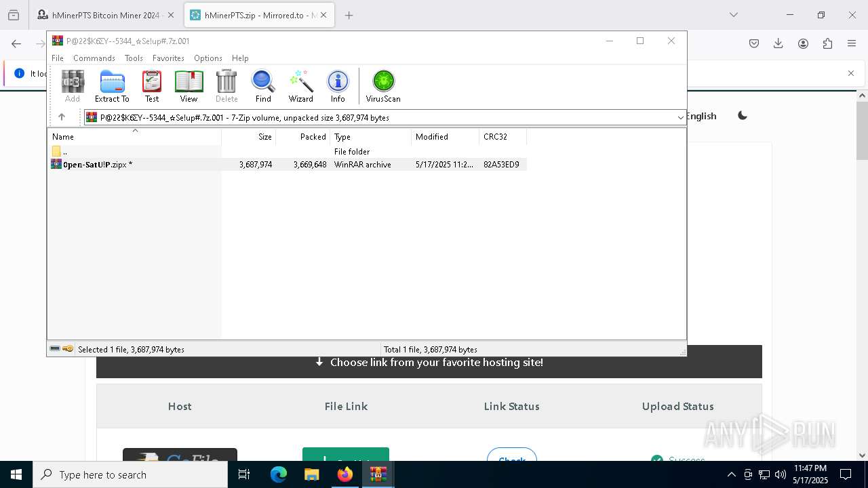868x488 pixels.
Task: Sort by the Name column header
Action: [x=134, y=137]
